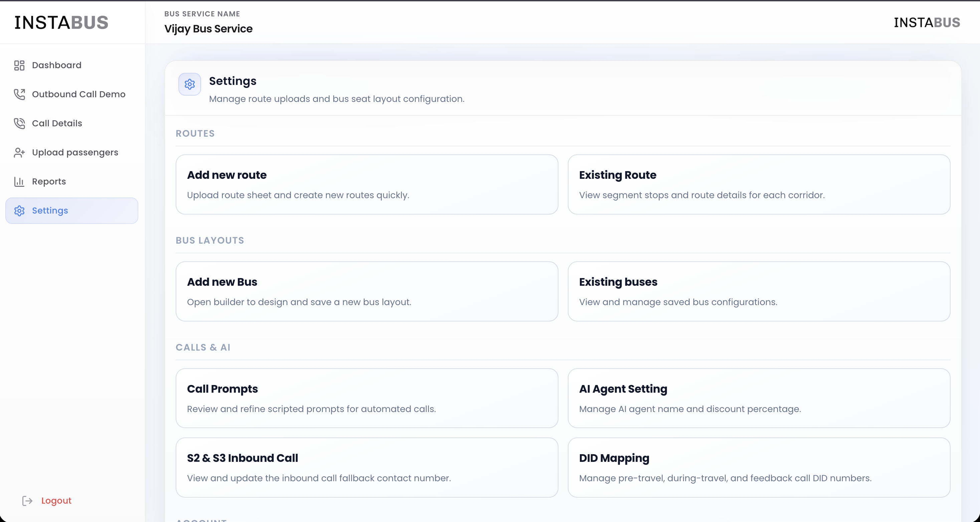Viewport: 980px width, 522px height.
Task: Click the CALLS & AI section heading
Action: pos(203,348)
